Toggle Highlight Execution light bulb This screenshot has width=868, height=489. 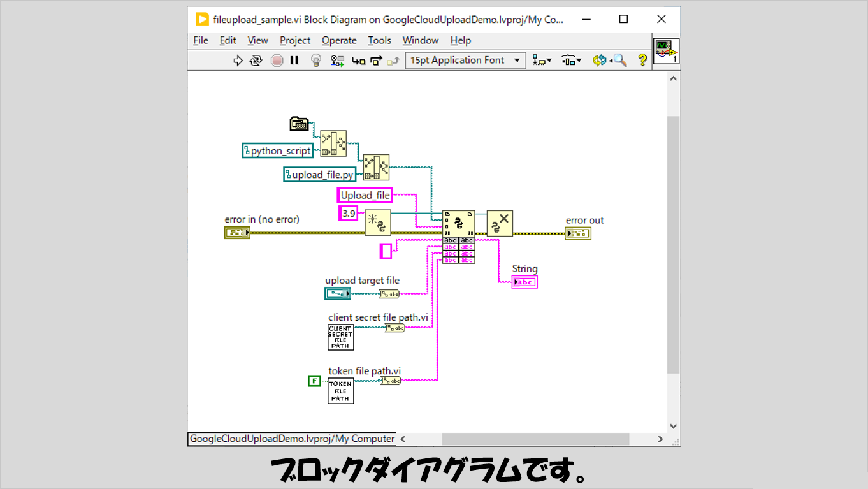click(315, 61)
